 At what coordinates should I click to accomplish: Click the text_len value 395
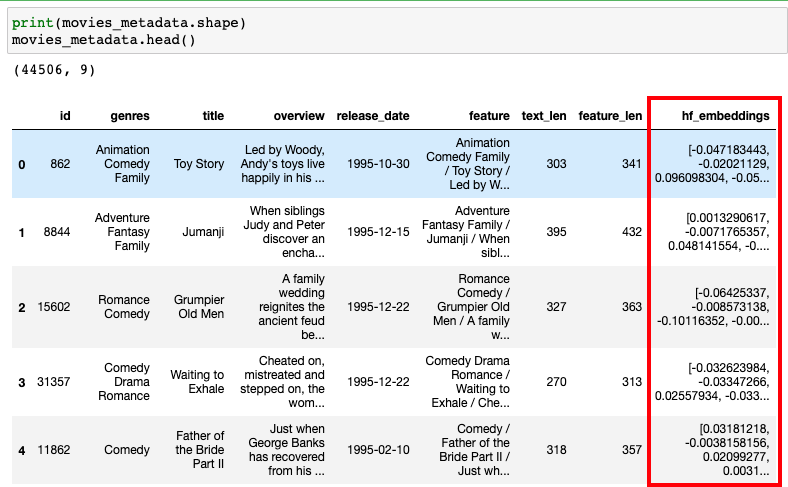556,232
